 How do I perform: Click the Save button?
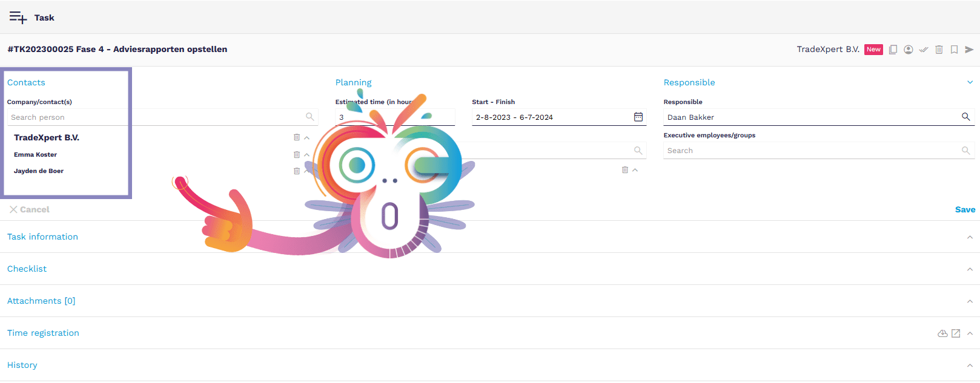[x=965, y=209]
